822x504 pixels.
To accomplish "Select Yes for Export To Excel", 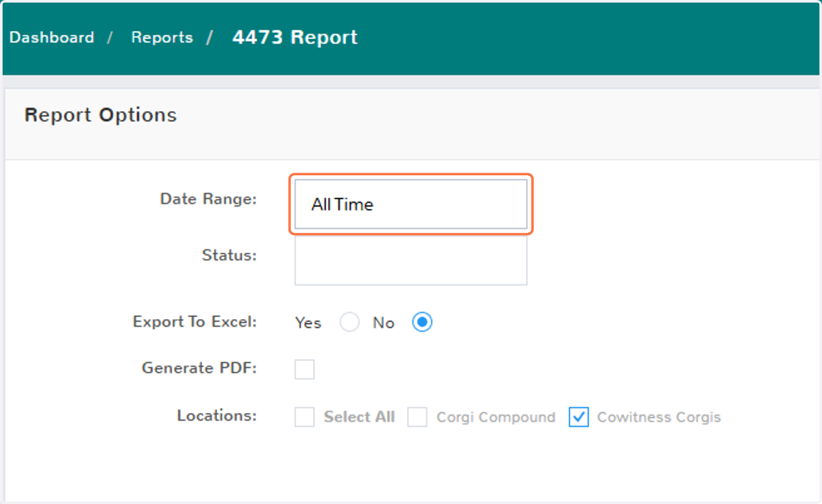I will coord(349,323).
